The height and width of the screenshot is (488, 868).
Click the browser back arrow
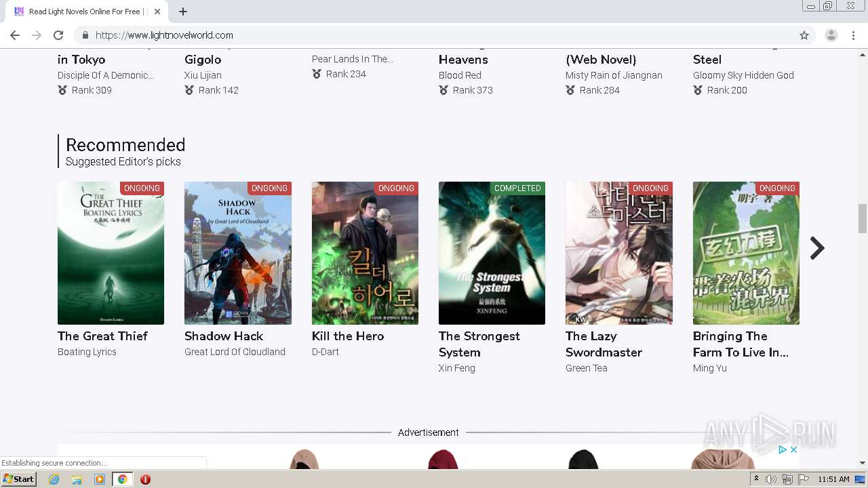tap(15, 35)
